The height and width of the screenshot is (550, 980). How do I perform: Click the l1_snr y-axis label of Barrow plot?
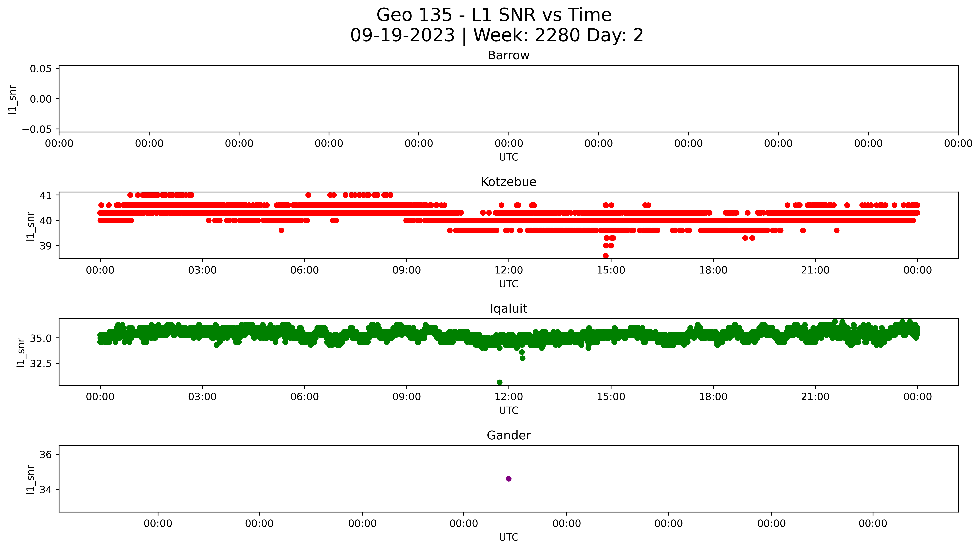click(13, 99)
